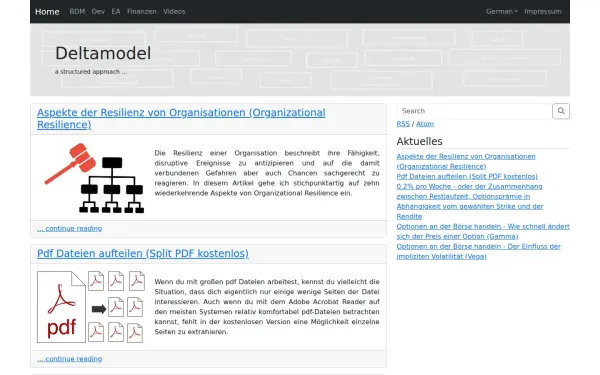Open the Videos menu item
The width and height of the screenshot is (600, 375).
(174, 11)
